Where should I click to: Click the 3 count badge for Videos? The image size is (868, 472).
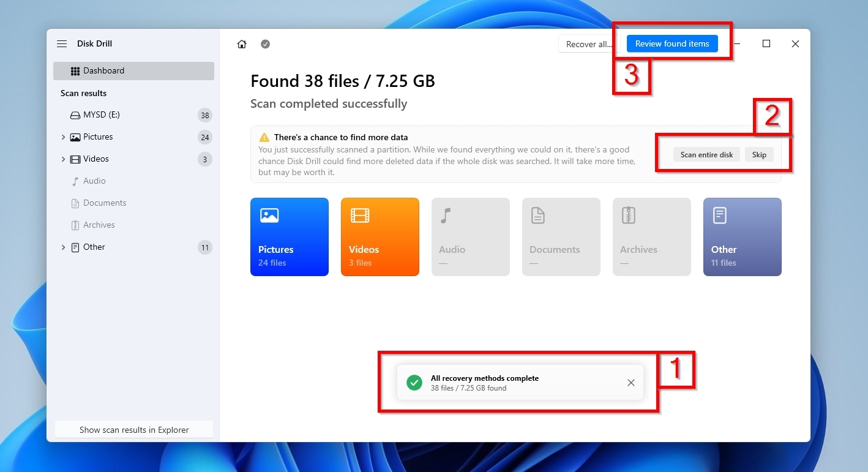tap(205, 159)
